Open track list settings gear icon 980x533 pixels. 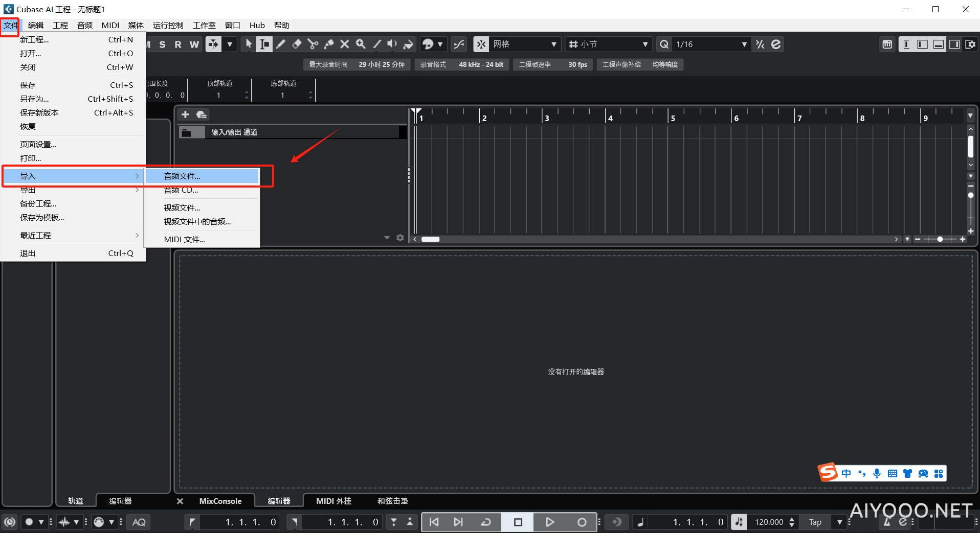pos(400,238)
